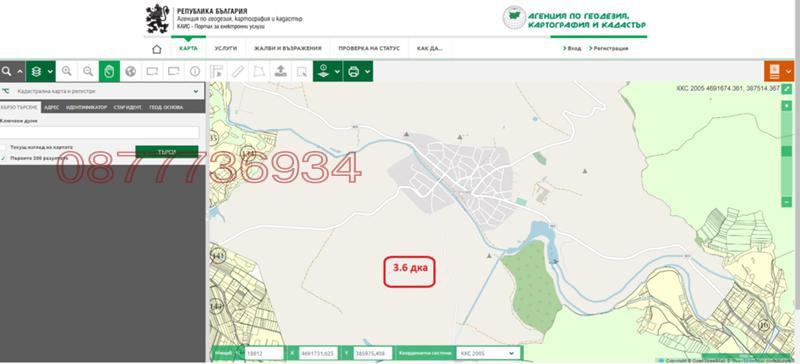
Task: Toggle the map fullscreen expand button
Action: [x=786, y=88]
